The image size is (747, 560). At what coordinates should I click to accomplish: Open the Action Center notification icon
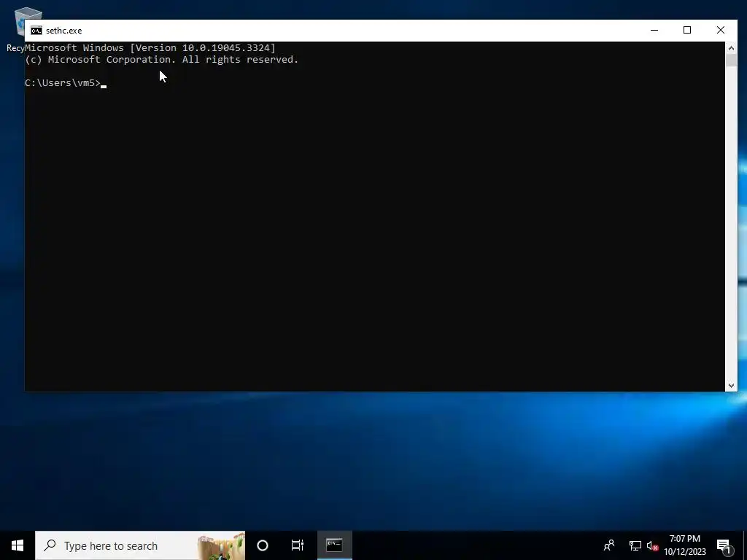tap(724, 545)
